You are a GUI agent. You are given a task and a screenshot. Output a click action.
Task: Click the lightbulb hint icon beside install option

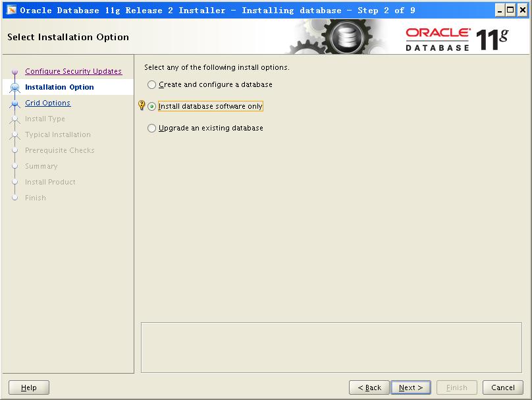[x=141, y=105]
